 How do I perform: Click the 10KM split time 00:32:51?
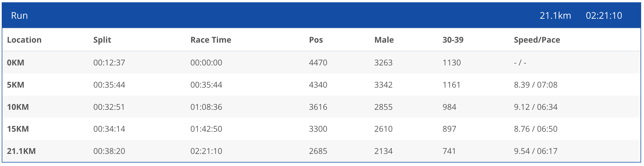(x=109, y=107)
